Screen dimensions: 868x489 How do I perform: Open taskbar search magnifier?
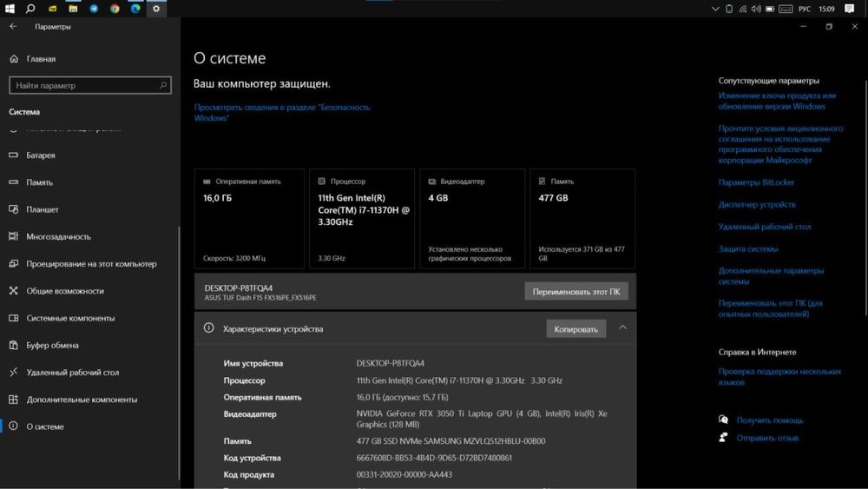[30, 9]
